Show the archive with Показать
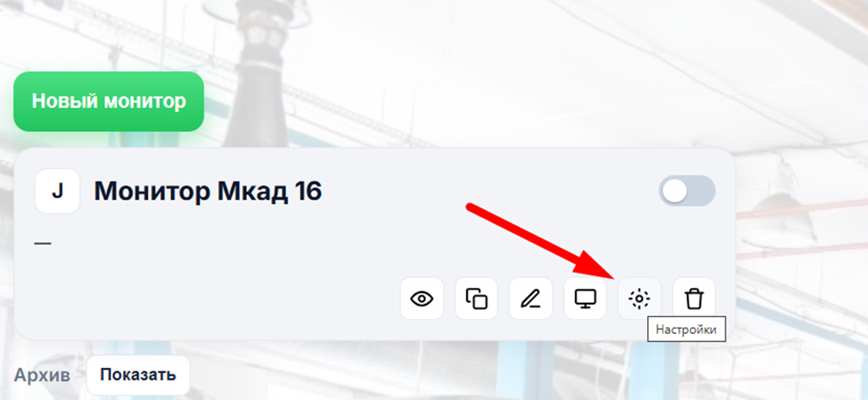 (138, 374)
